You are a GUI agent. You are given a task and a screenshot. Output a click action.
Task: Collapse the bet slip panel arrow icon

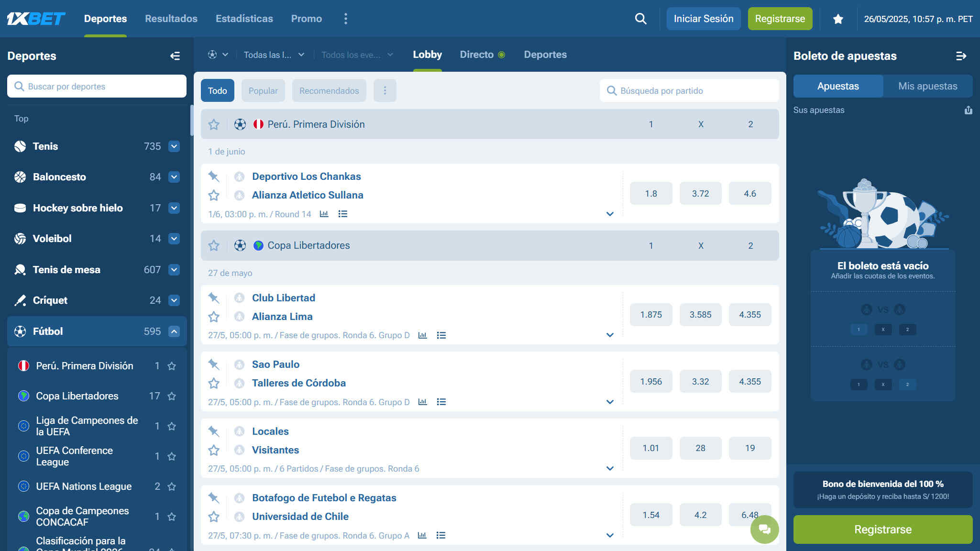(x=961, y=56)
